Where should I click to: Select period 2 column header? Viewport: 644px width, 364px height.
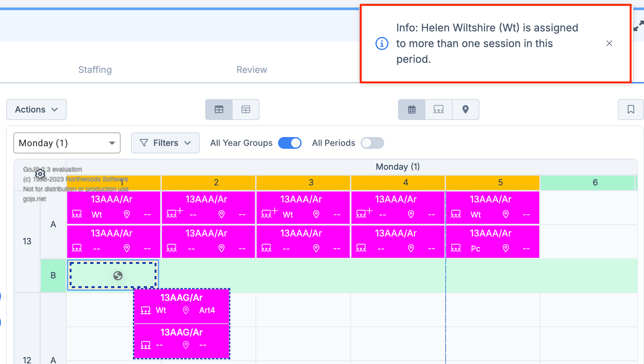[216, 182]
